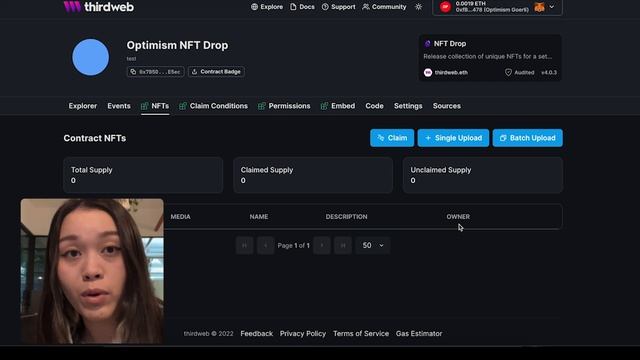The height and width of the screenshot is (360, 640).
Task: Open the 50 page size dropdown
Action: point(373,245)
